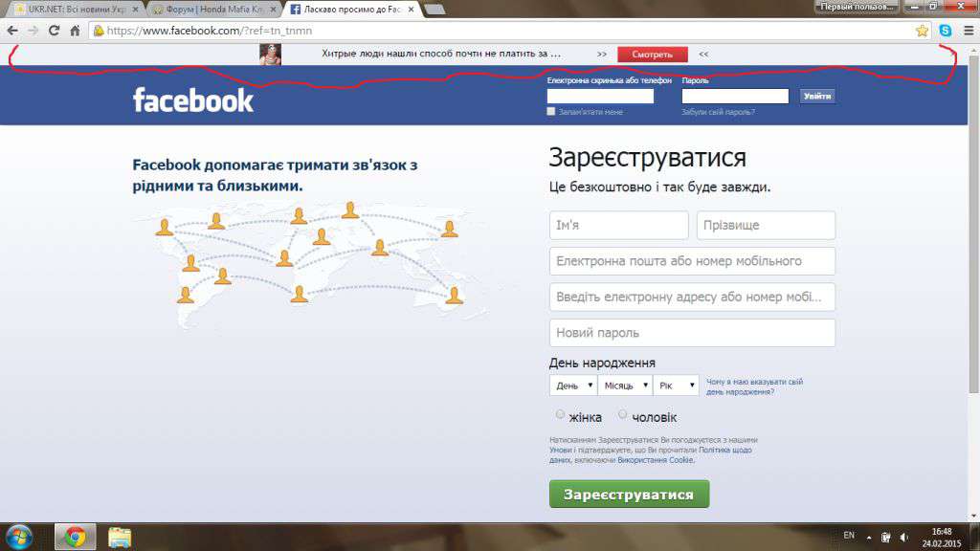Open the Використання Cookie link
Viewport: 980px width, 551px height.
655,460
